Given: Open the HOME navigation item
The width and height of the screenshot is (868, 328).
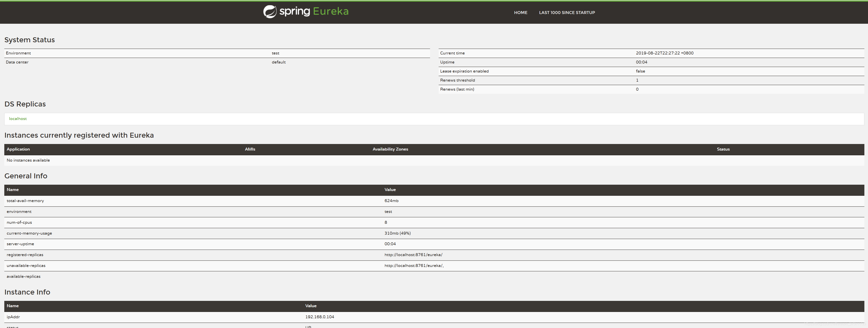Looking at the screenshot, I should click(521, 12).
